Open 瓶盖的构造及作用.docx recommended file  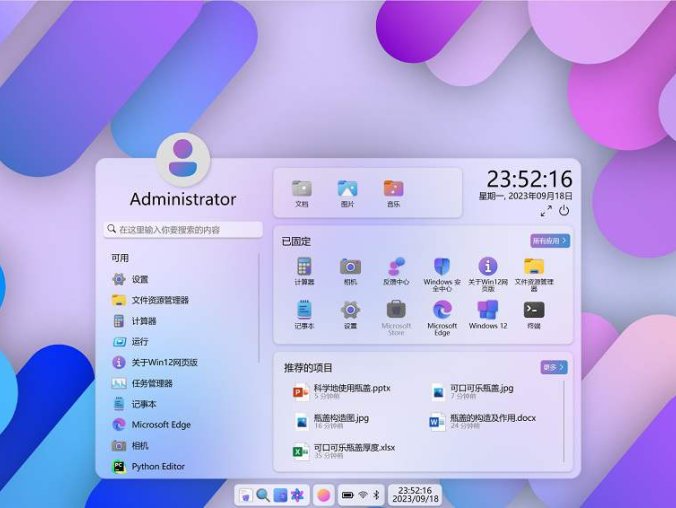[x=482, y=421]
